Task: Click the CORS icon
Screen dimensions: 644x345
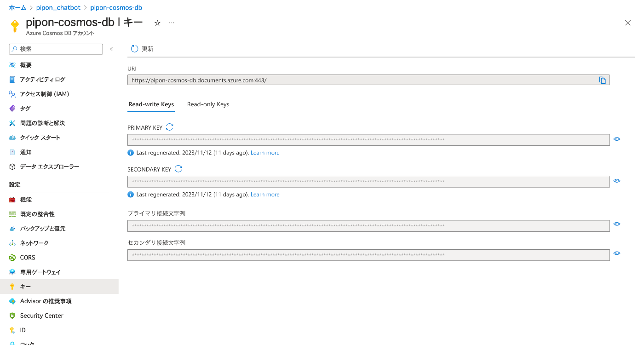Action: [x=12, y=258]
